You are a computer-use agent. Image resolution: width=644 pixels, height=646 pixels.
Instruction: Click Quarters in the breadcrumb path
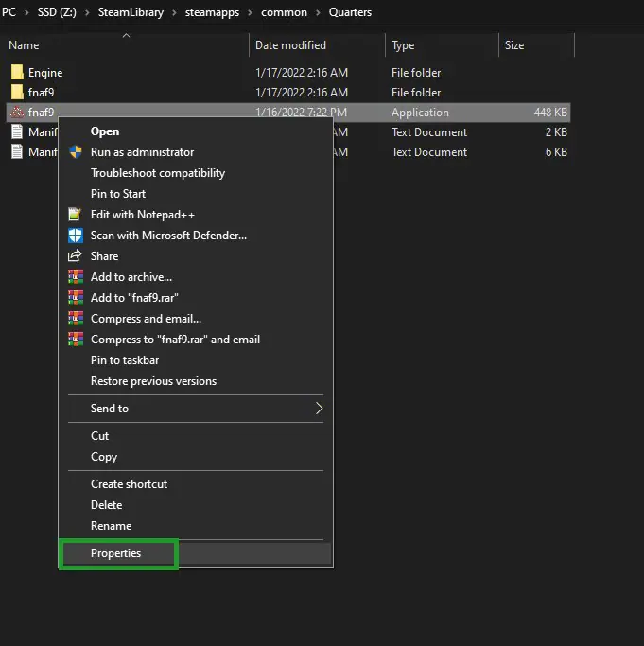(x=350, y=12)
